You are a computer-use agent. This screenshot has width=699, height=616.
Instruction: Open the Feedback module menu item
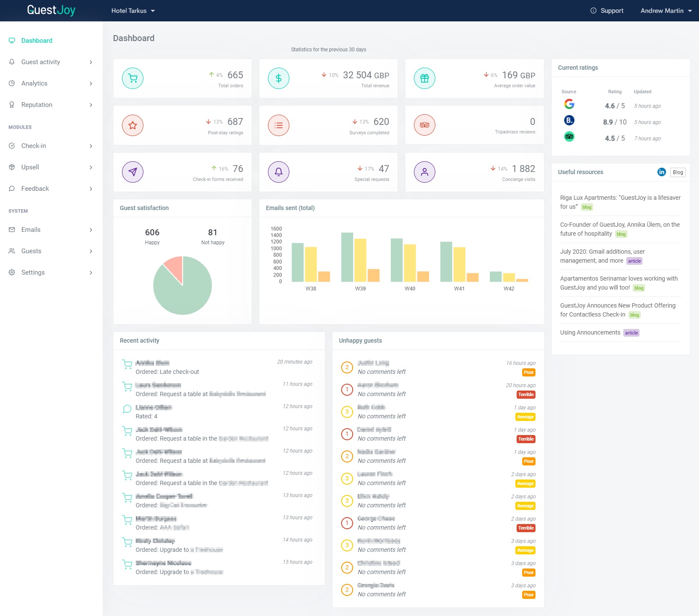[x=51, y=189]
